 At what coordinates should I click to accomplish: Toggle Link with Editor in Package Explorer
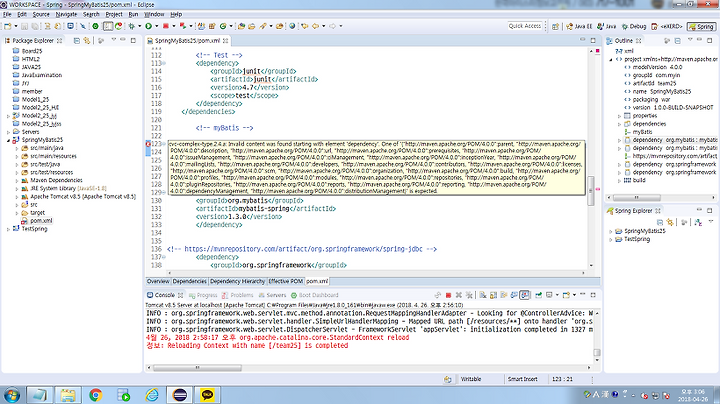tap(87, 40)
